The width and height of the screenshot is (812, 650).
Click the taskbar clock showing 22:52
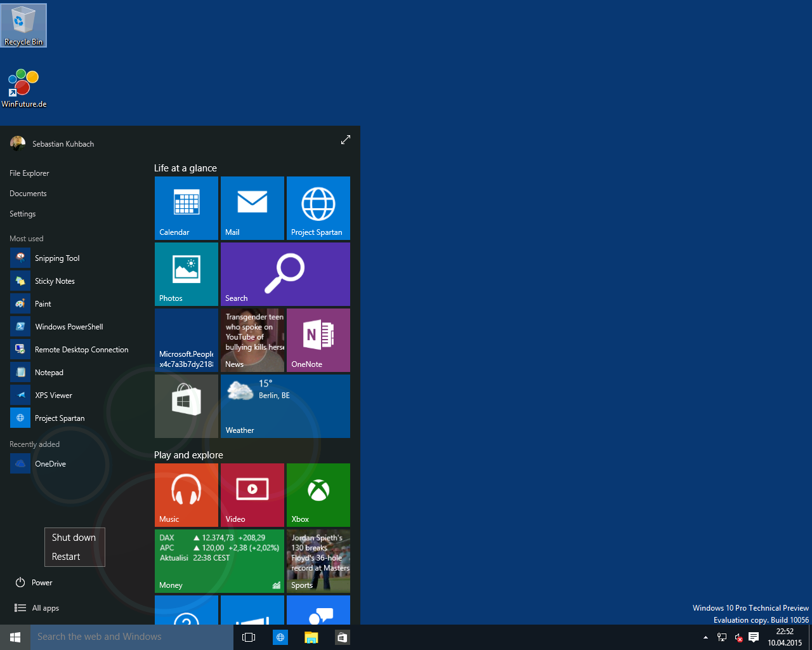tap(785, 637)
